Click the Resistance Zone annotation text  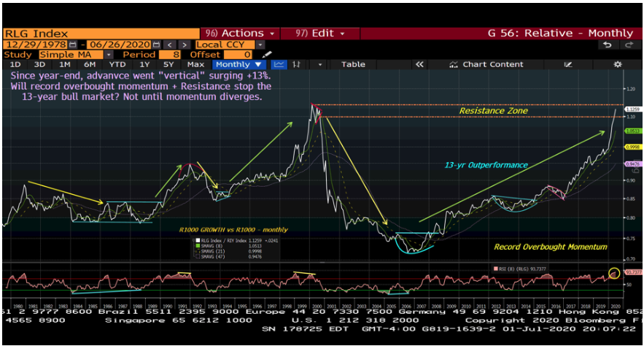pos(493,110)
